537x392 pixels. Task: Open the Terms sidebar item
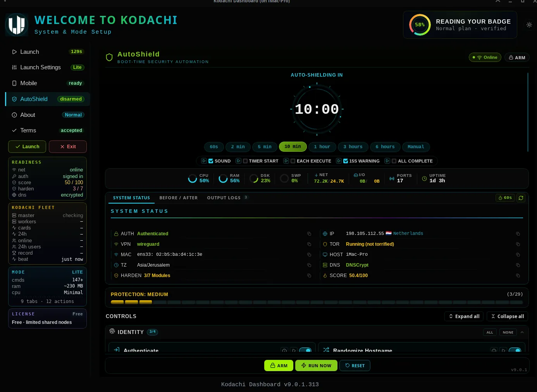[47, 130]
